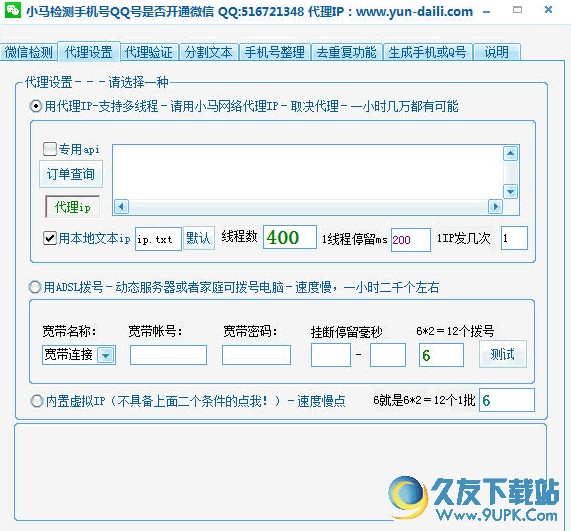Expand the 宽带连接 dropdown arrow

(106, 355)
